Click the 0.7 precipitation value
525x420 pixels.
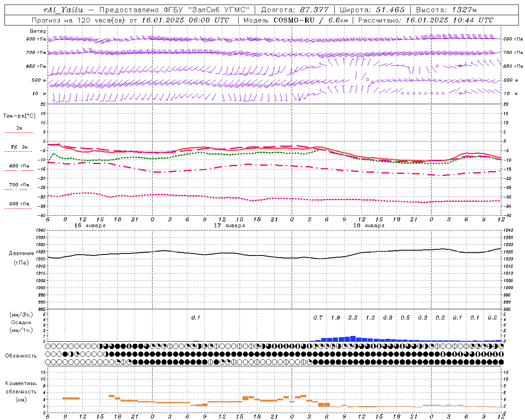(318, 318)
